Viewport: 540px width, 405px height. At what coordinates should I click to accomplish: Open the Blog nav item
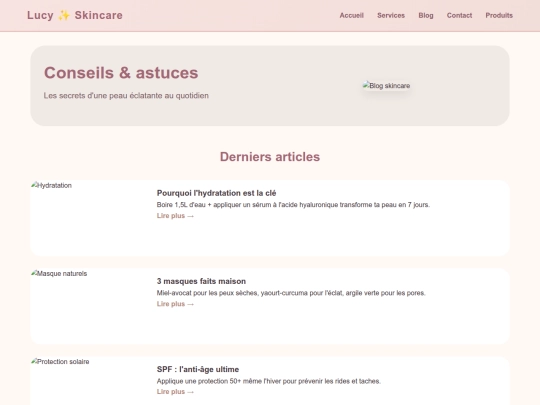pos(426,15)
